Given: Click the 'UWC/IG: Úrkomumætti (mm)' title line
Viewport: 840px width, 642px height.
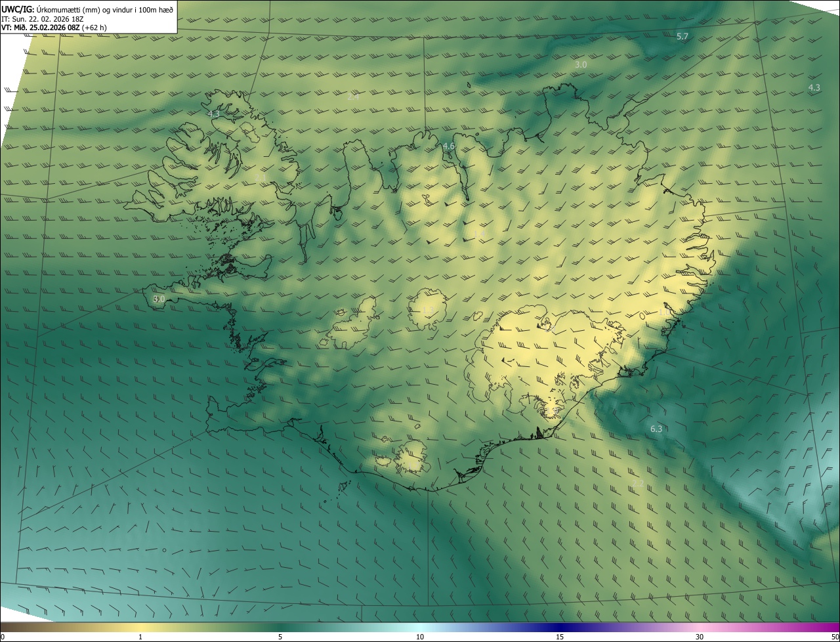Looking at the screenshot, I should (x=87, y=9).
